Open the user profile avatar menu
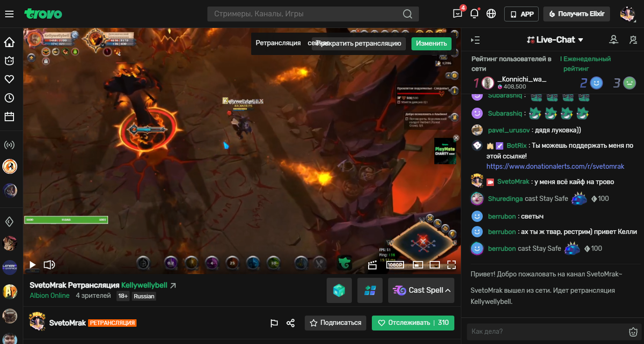 tap(627, 14)
